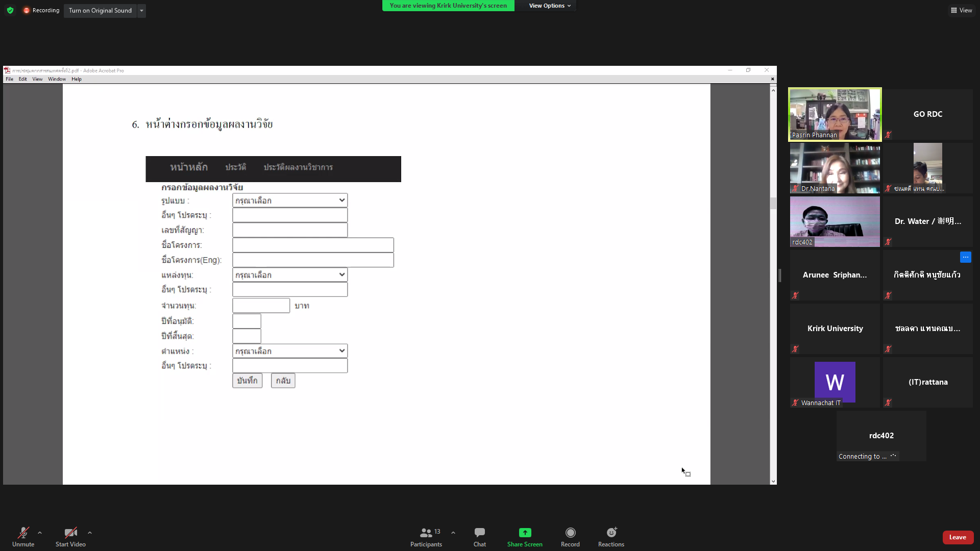This screenshot has width=980, height=551.
Task: Click the Unmute microphone icon
Action: [x=23, y=533]
